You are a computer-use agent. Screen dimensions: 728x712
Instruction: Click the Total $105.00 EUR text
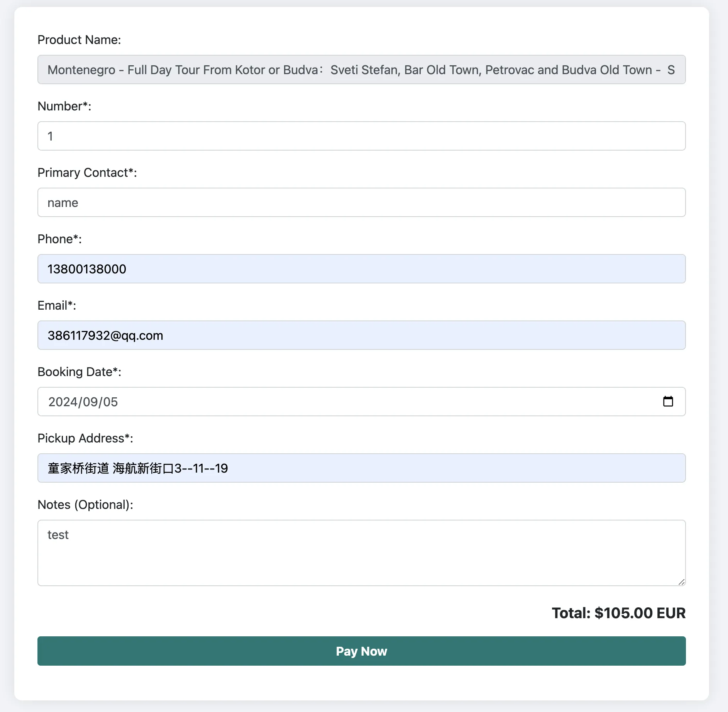point(619,613)
